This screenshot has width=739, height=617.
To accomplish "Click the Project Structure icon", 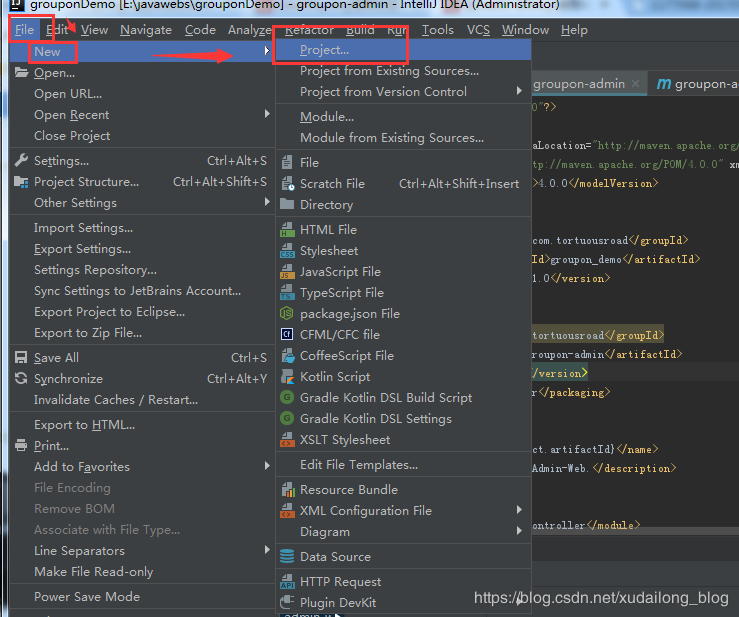I will [x=21, y=181].
